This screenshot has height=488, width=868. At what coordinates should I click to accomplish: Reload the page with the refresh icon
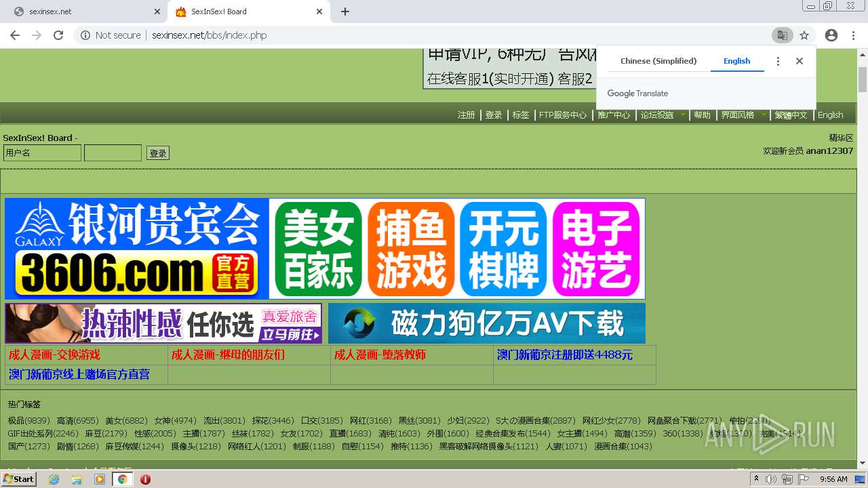click(58, 35)
